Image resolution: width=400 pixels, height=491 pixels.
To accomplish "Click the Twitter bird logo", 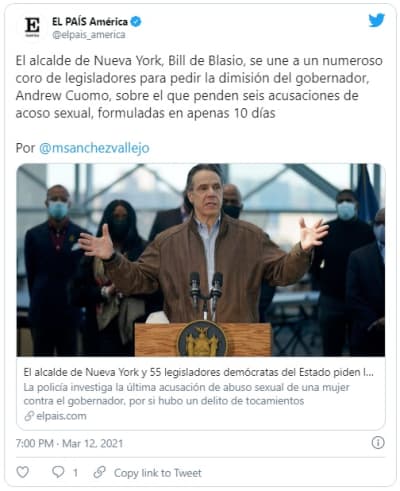I will pyautogui.click(x=376, y=21).
